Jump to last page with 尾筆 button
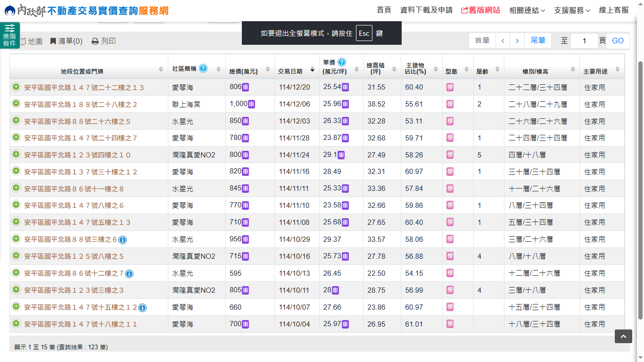644x362 pixels. pyautogui.click(x=538, y=41)
